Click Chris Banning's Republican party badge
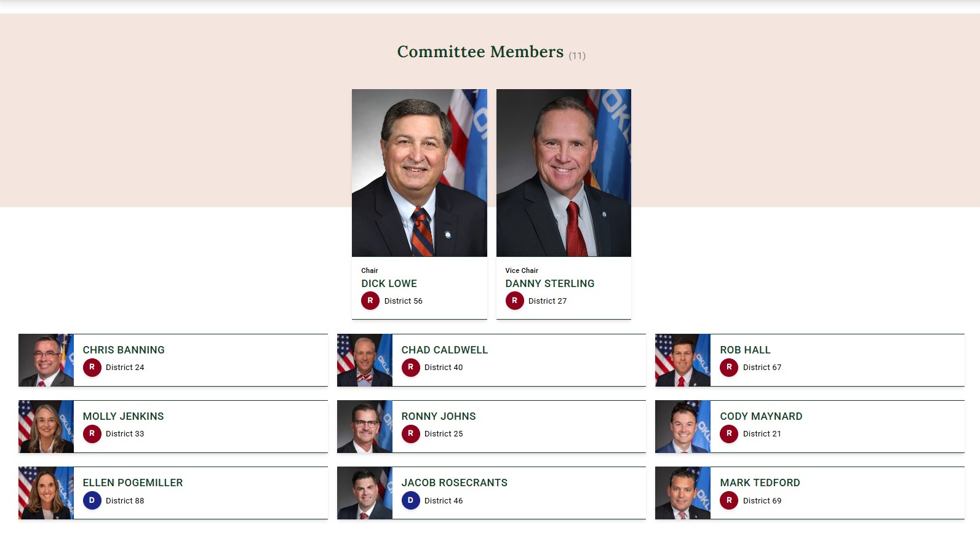Image resolution: width=980 pixels, height=536 pixels. click(x=92, y=368)
